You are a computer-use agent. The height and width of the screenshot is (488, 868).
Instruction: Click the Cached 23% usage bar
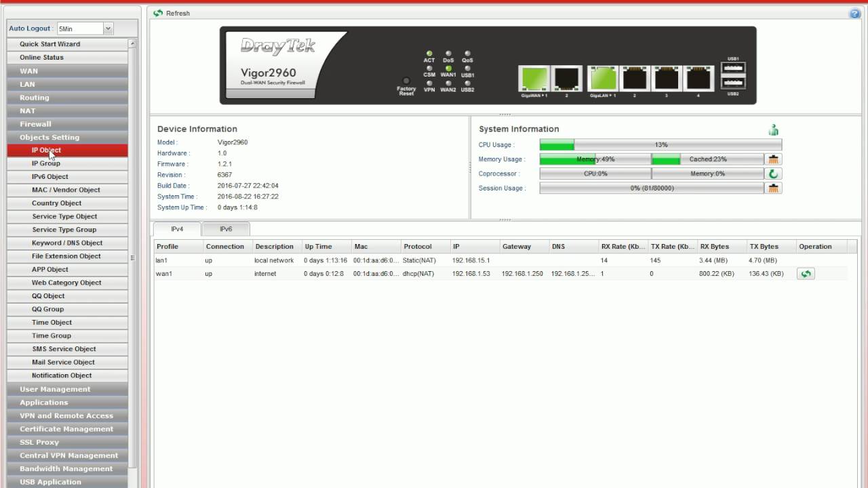coord(707,159)
